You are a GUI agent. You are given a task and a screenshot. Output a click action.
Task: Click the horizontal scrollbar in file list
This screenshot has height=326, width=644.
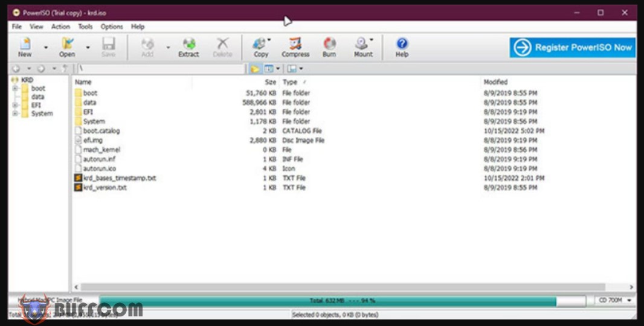tap(343, 287)
